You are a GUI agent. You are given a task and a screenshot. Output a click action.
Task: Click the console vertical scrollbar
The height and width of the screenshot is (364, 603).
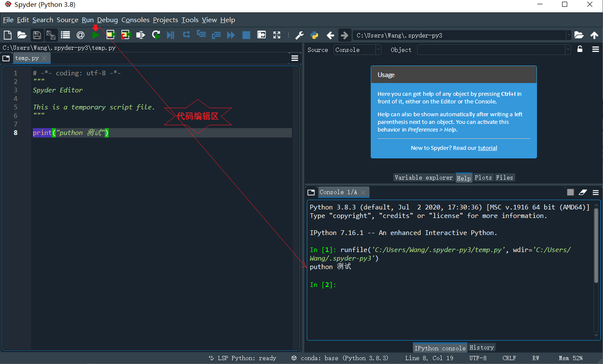click(596, 246)
